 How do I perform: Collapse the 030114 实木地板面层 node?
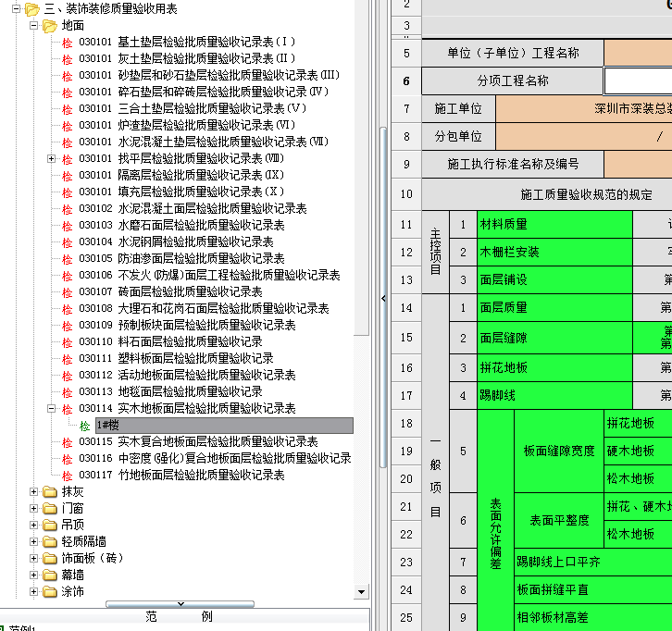[x=52, y=409]
